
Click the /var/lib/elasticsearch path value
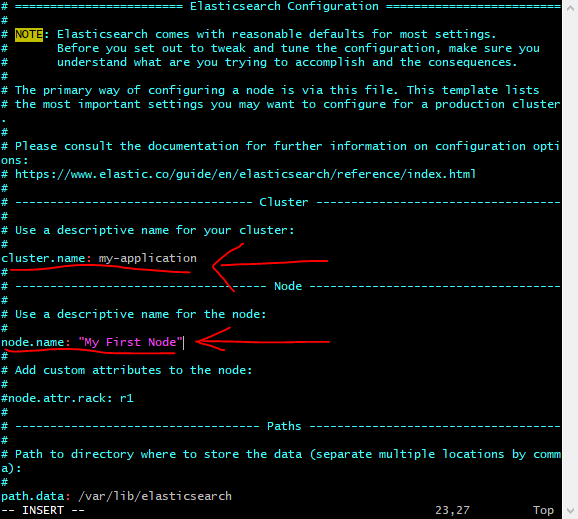coord(155,496)
